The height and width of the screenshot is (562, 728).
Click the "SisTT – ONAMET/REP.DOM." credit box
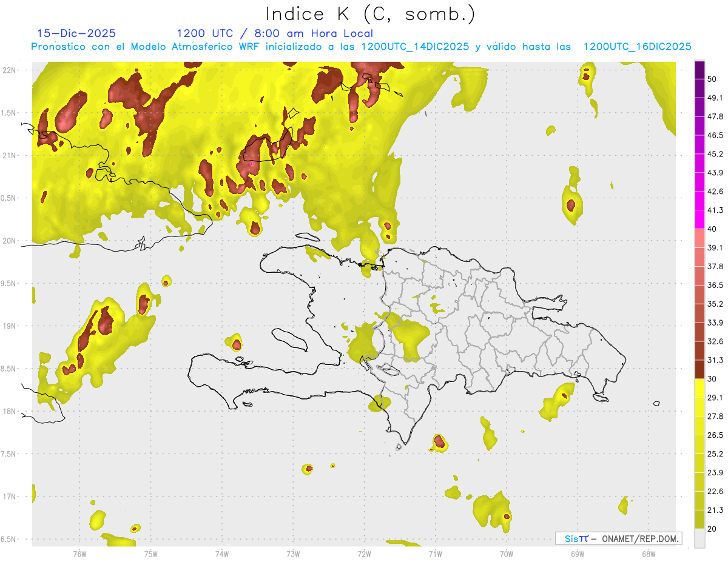coord(618,538)
